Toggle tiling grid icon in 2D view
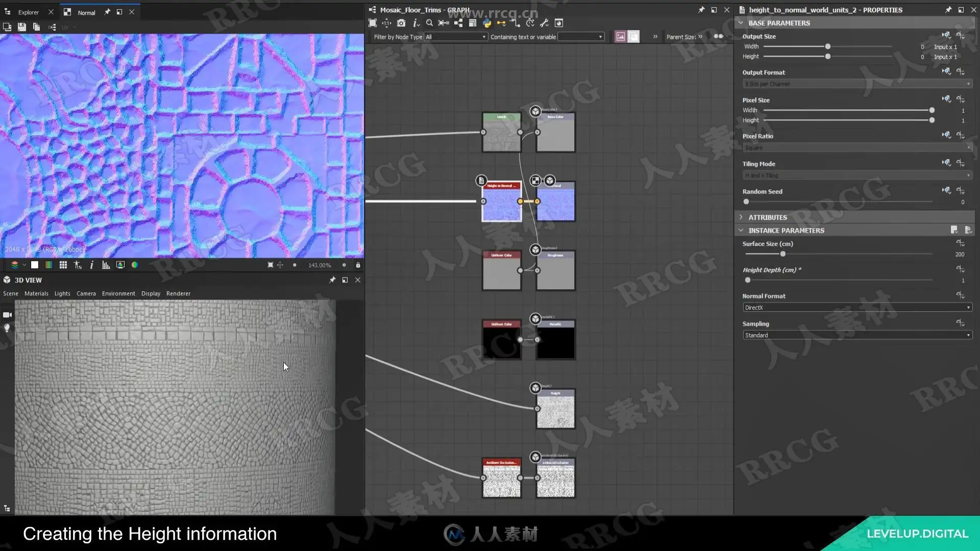This screenshot has width=980, height=551. pyautogui.click(x=63, y=265)
